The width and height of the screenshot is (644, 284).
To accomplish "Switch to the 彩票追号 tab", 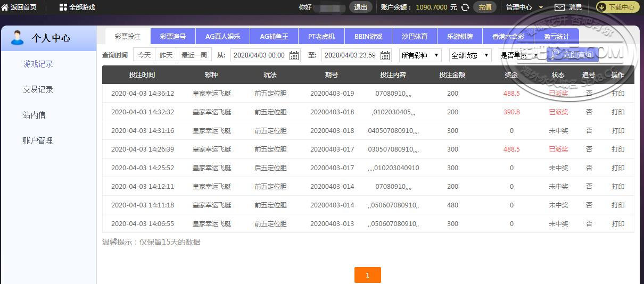I will point(173,37).
